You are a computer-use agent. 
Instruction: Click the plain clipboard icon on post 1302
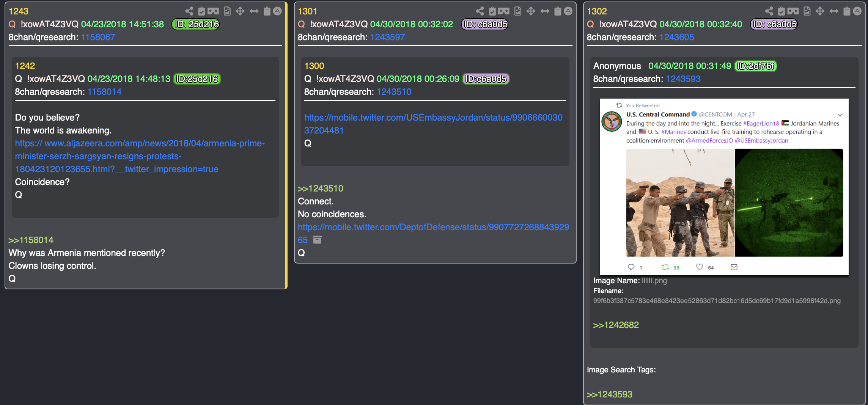click(x=847, y=11)
